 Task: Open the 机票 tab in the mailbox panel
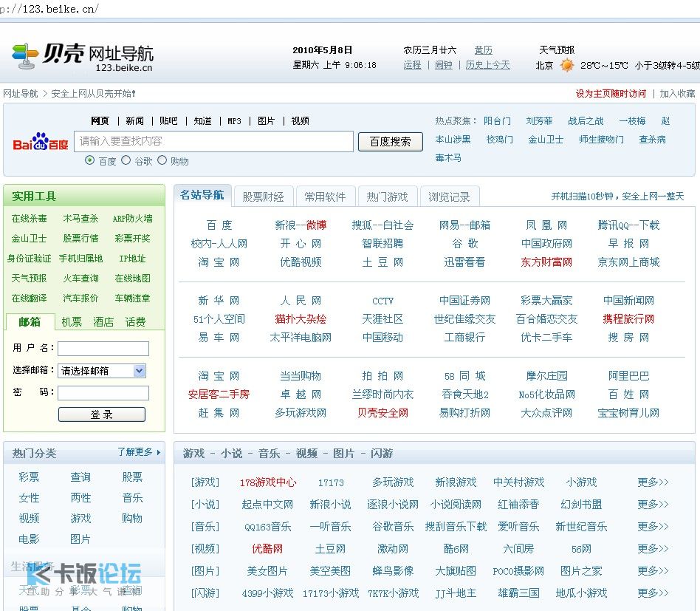(x=72, y=322)
